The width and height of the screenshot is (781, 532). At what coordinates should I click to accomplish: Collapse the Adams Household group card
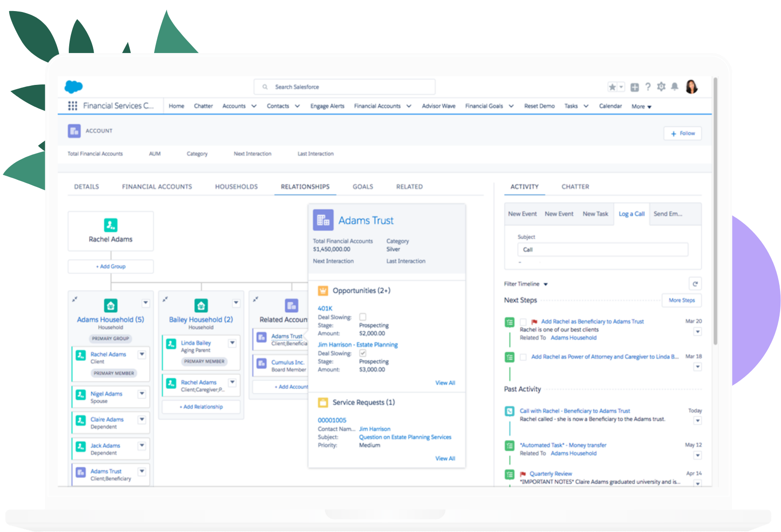pos(75,299)
